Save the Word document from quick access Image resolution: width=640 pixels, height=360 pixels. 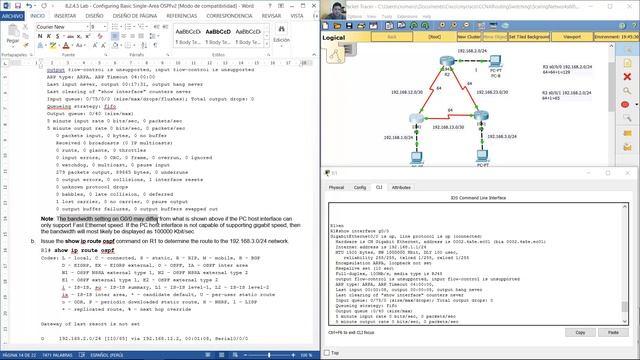(18, 6)
